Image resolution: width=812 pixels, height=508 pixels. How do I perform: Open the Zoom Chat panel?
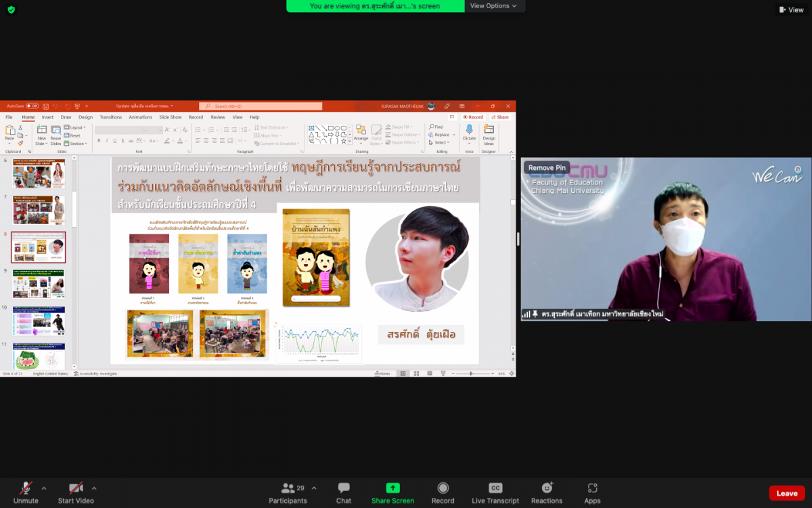point(344,492)
